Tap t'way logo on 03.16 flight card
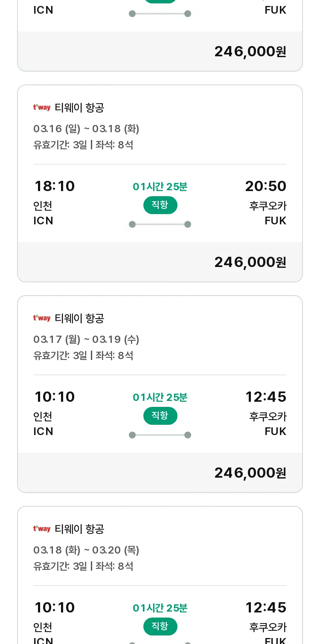 (x=42, y=107)
